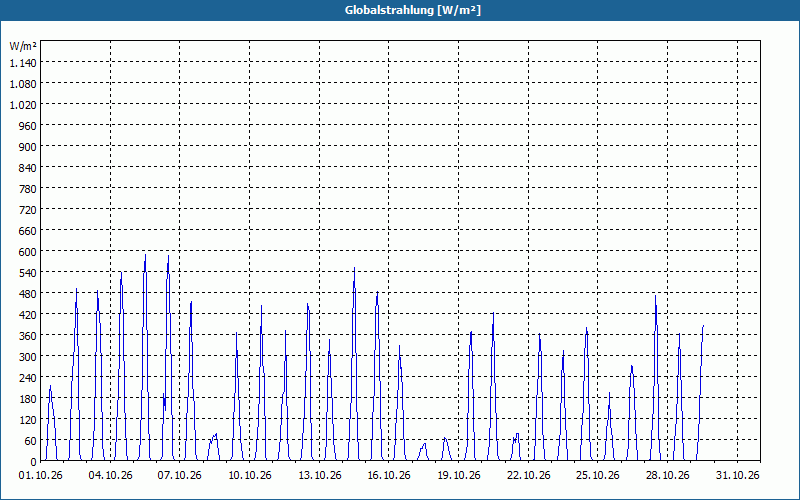Viewport: 800px width, 500px height.
Task: Select the 19.10.26 date label
Action: pyautogui.click(x=459, y=476)
